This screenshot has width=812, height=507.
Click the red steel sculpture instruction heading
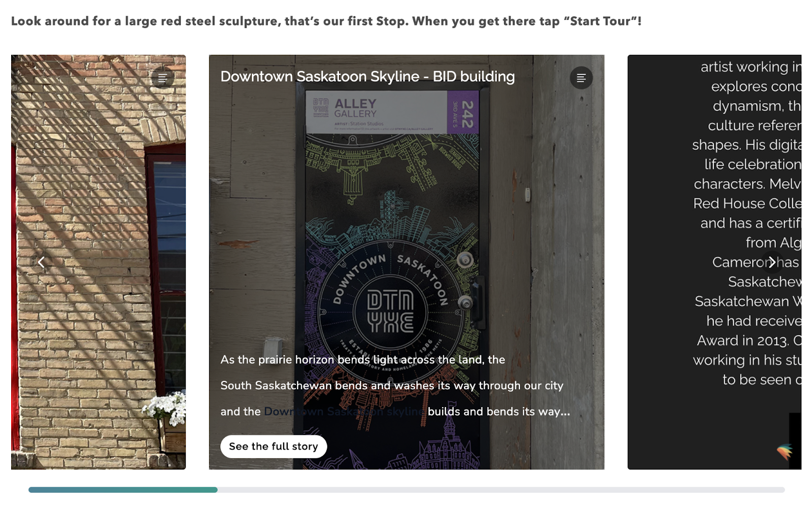pos(326,21)
